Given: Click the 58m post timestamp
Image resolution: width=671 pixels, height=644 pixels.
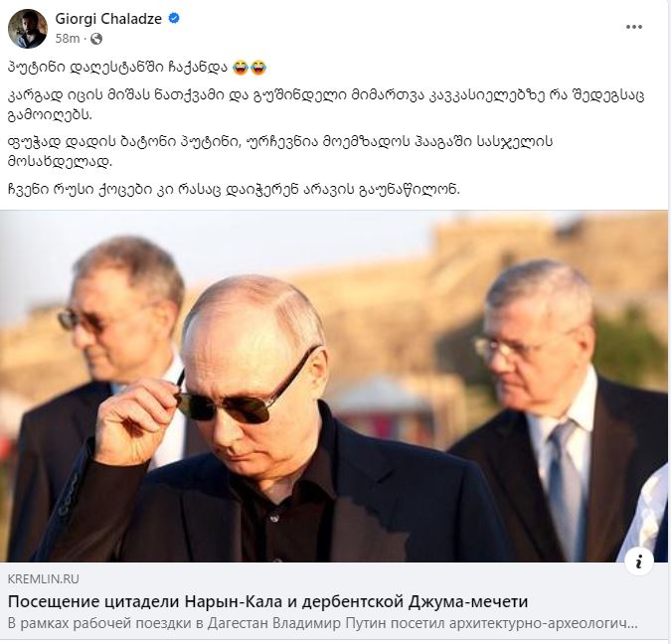Looking at the screenshot, I should [x=68, y=39].
